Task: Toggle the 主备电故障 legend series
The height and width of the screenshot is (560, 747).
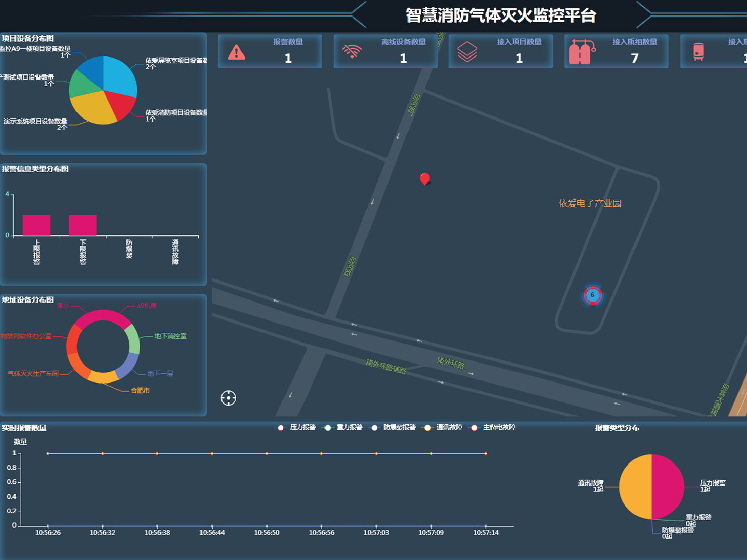Action: click(492, 427)
